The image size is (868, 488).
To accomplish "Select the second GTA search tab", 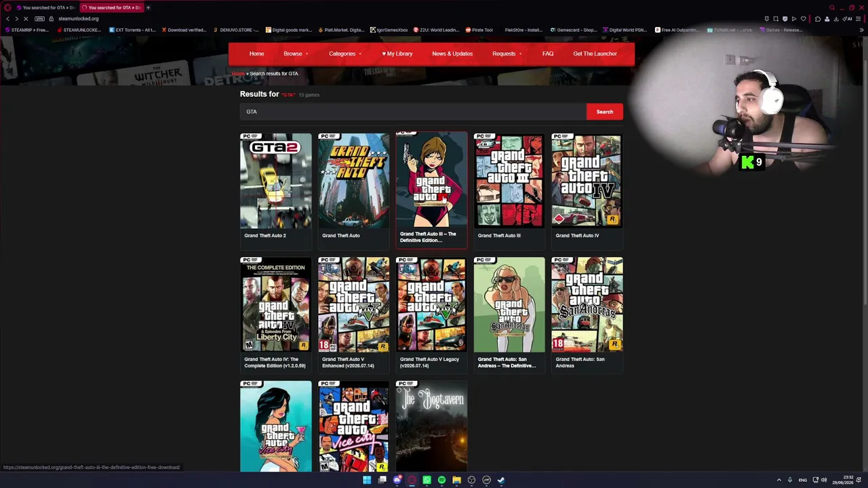I will pyautogui.click(x=111, y=7).
